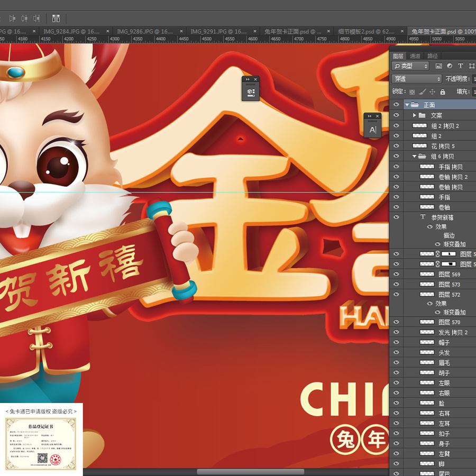
Task: Click the horizontal canvas scrollbar thumb
Action: tap(250, 472)
